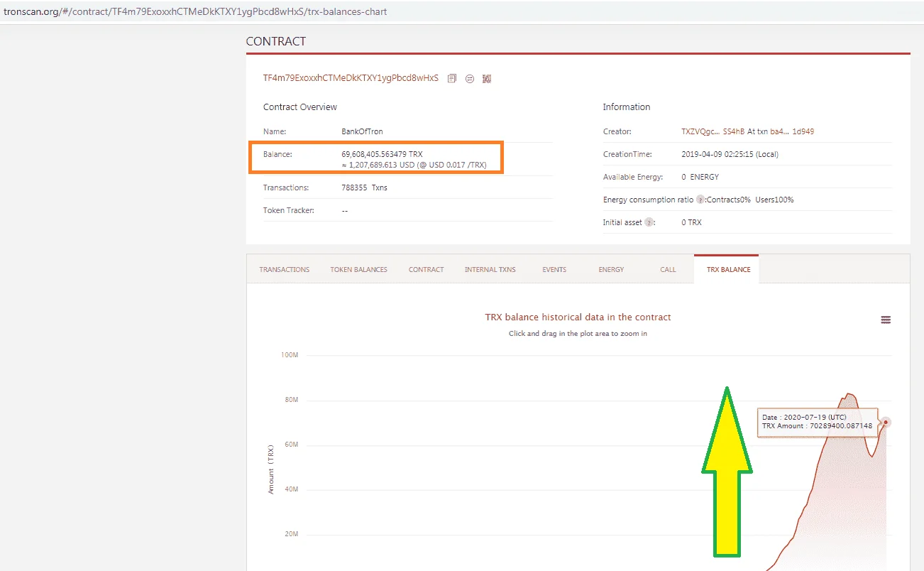924x571 pixels.
Task: Click the Information section heading
Action: pyautogui.click(x=627, y=107)
